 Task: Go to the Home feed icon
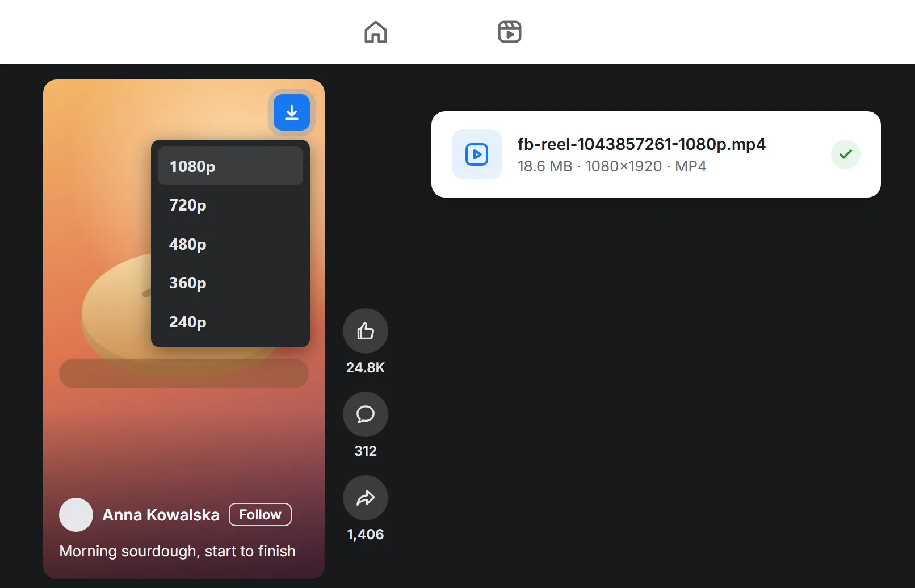[375, 32]
